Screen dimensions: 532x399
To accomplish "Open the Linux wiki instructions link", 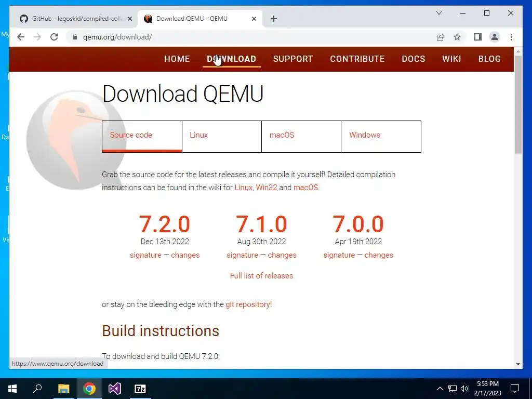I will (x=243, y=187).
